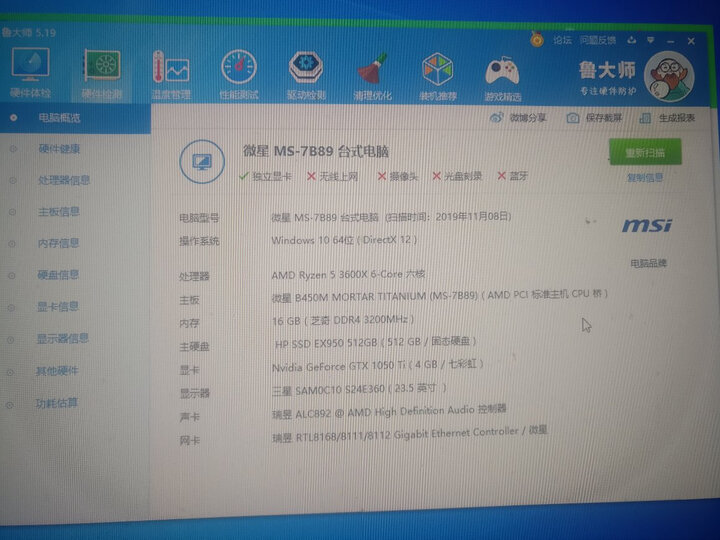Click ALC892 AMD High Definition Audio value

[x=389, y=412]
